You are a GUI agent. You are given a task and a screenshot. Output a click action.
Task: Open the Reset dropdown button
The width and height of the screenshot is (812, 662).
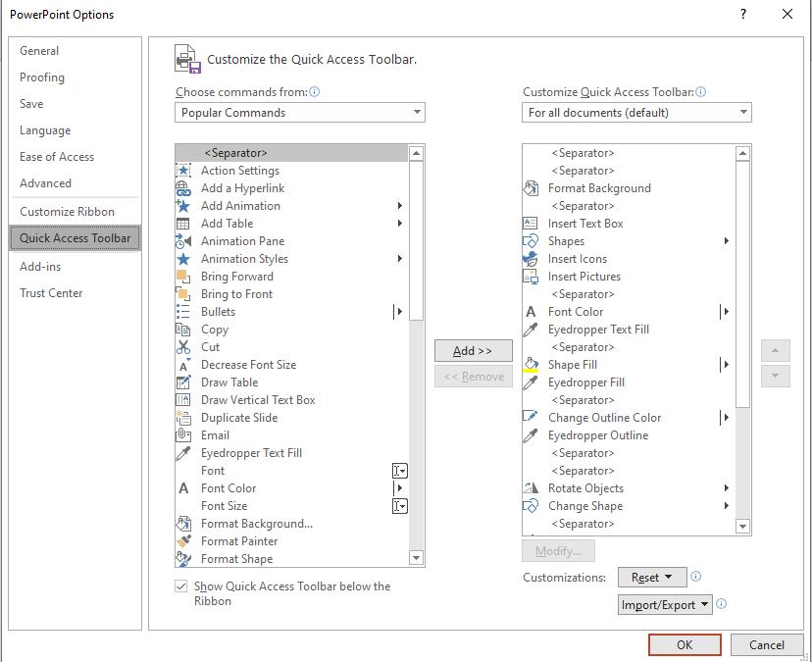pyautogui.click(x=651, y=578)
